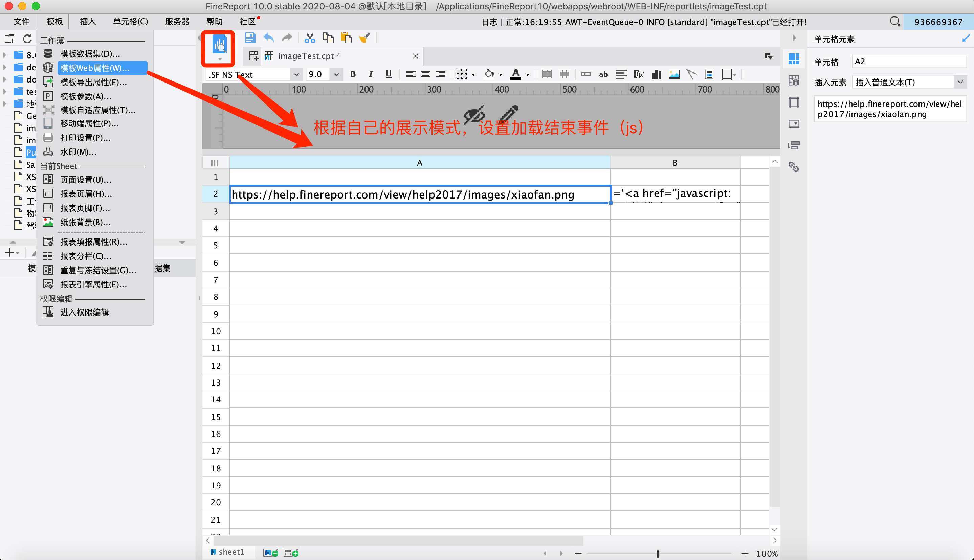The image size is (974, 560).
Task: Toggle bold formatting
Action: [x=353, y=75]
